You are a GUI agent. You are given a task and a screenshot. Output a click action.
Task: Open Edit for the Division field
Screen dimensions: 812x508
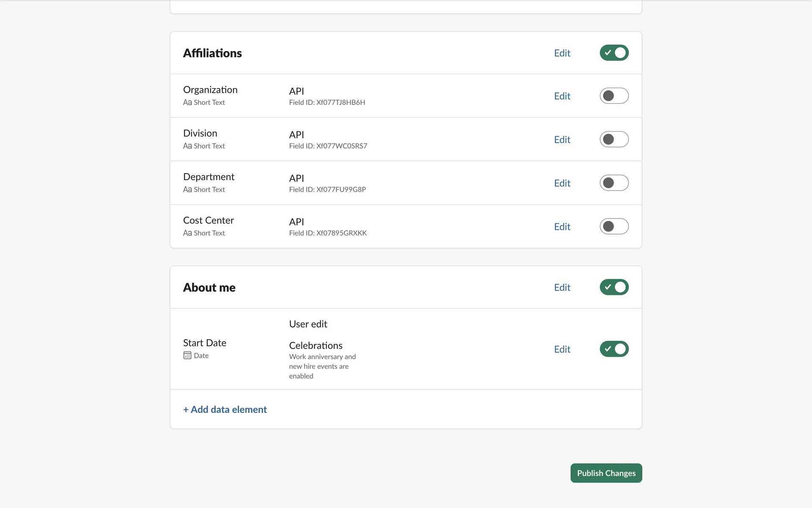[562, 140]
